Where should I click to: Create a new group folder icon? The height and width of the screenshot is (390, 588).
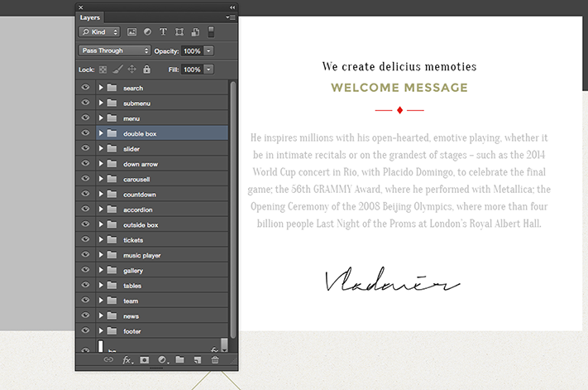pyautogui.click(x=180, y=359)
